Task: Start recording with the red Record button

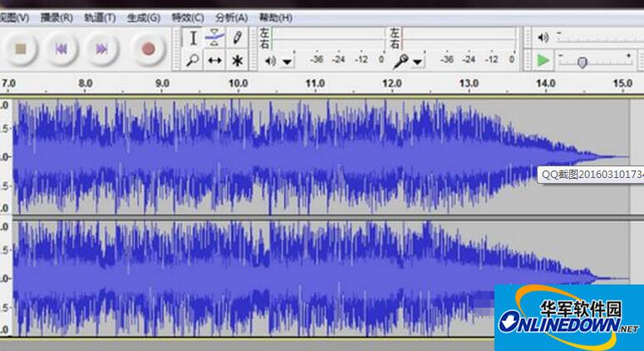Action: coord(148,49)
